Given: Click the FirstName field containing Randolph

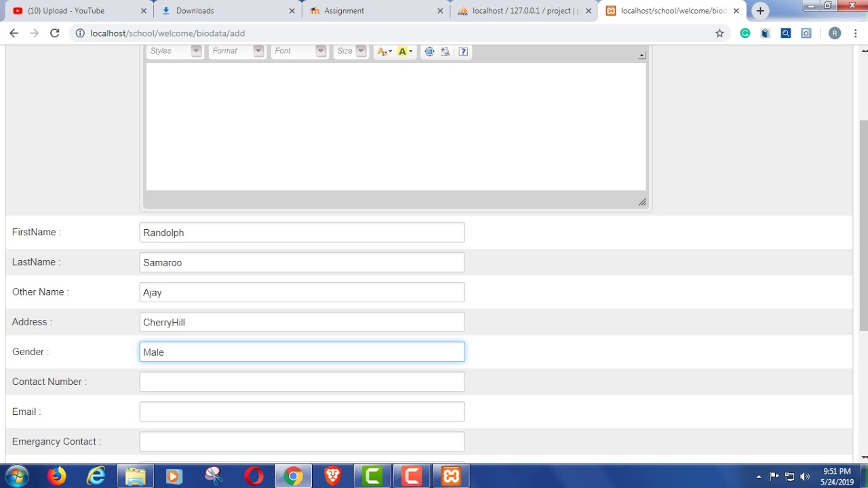Looking at the screenshot, I should pyautogui.click(x=302, y=232).
